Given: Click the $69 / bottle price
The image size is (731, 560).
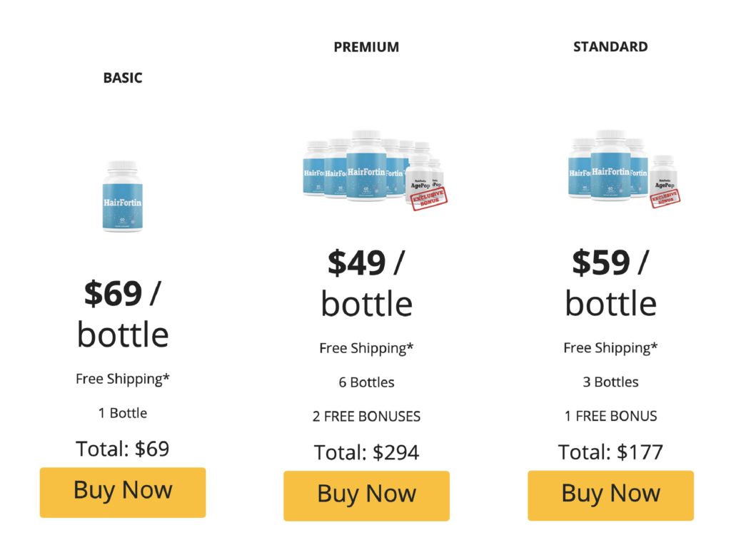Looking at the screenshot, I should pyautogui.click(x=123, y=314).
